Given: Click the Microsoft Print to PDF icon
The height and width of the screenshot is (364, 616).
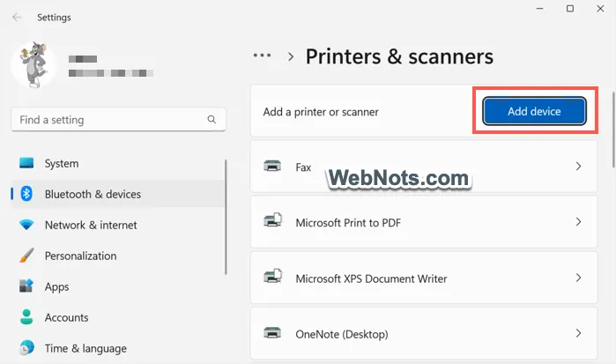Looking at the screenshot, I should tap(272, 220).
